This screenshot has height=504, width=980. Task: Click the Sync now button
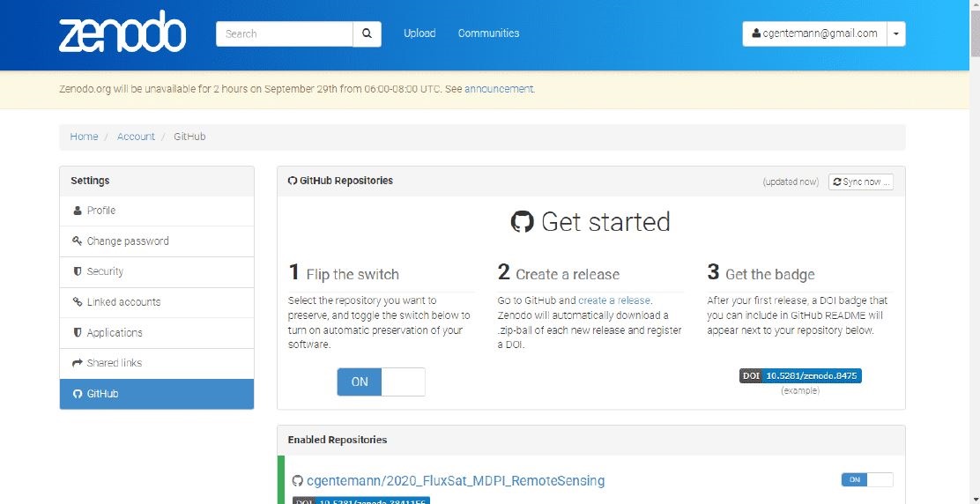(x=861, y=182)
